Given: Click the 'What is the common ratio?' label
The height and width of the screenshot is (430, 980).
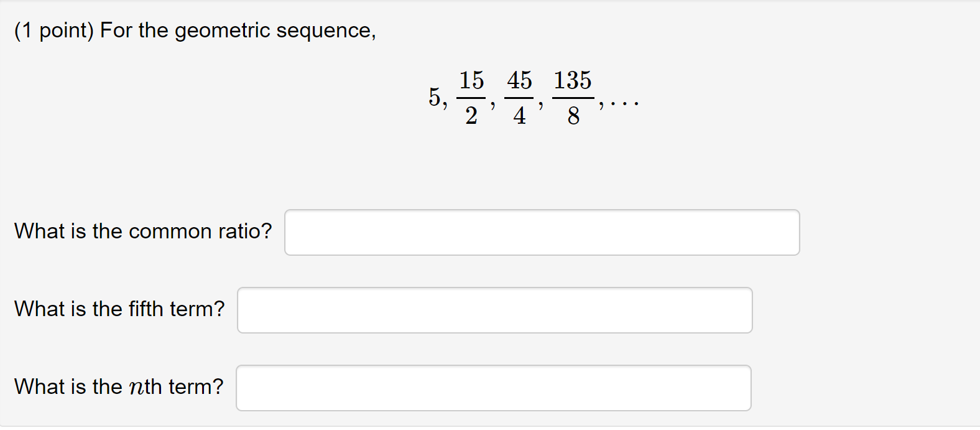Looking at the screenshot, I should pyautogui.click(x=143, y=231).
